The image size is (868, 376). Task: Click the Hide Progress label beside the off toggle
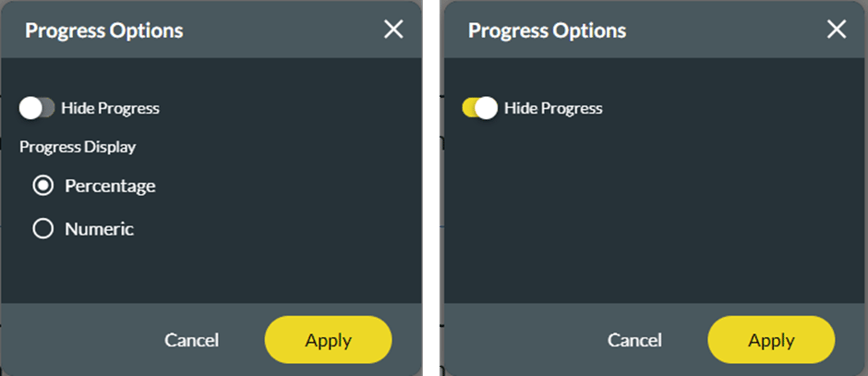pyautogui.click(x=110, y=108)
